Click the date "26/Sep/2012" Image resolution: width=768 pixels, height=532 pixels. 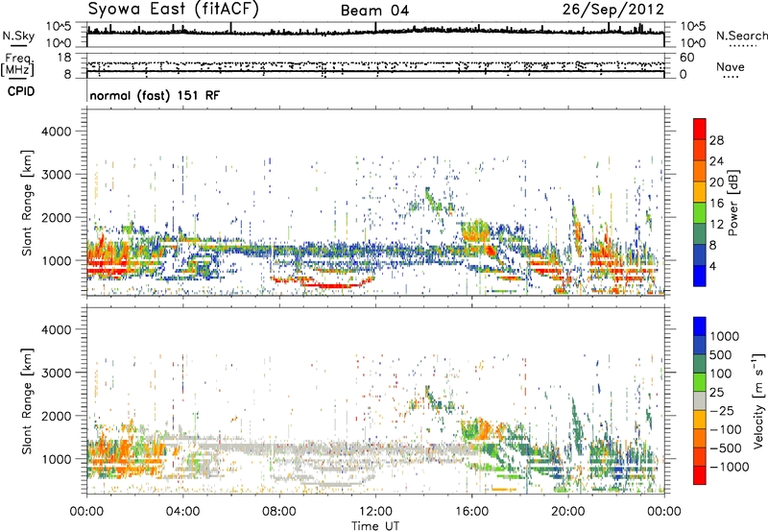[x=612, y=10]
